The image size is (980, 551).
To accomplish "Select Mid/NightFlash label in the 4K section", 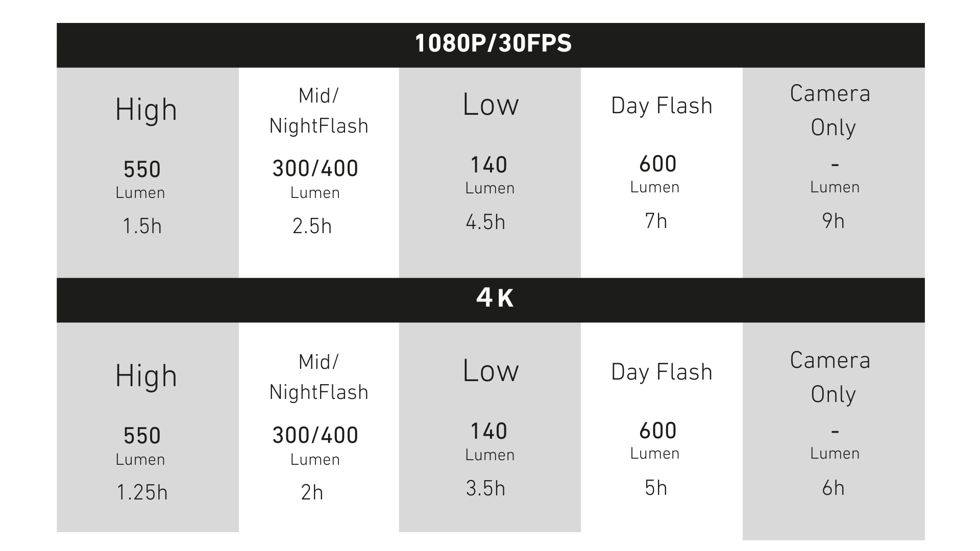I will click(x=318, y=377).
